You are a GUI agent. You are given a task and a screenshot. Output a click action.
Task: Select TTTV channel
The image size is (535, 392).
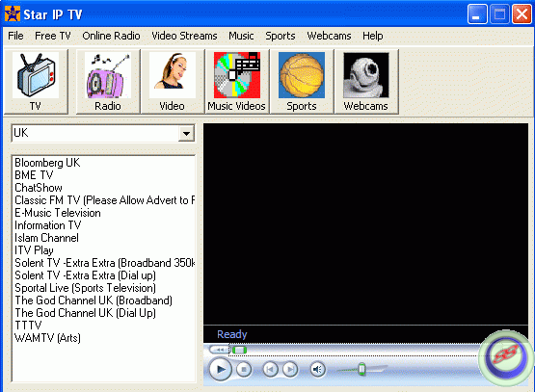pyautogui.click(x=28, y=326)
